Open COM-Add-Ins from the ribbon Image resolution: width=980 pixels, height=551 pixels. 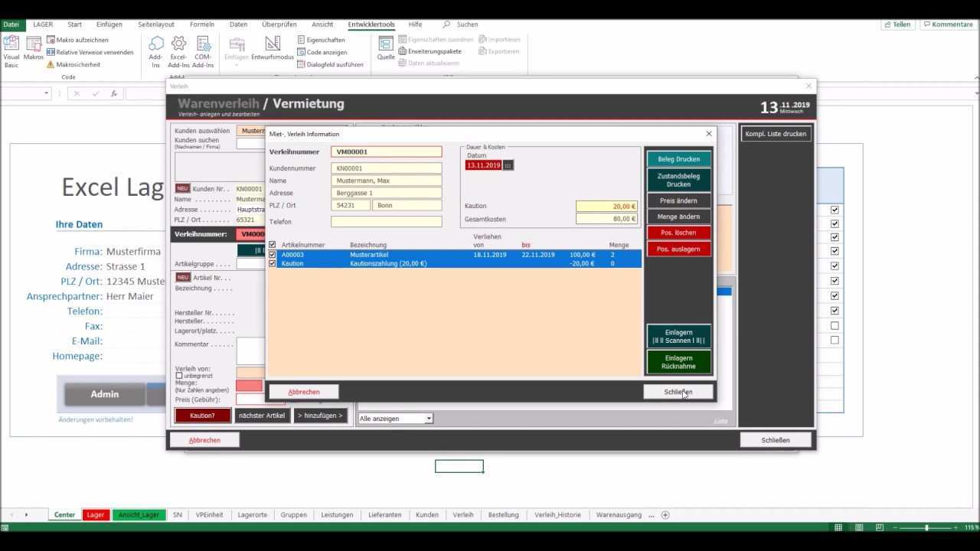coord(203,46)
